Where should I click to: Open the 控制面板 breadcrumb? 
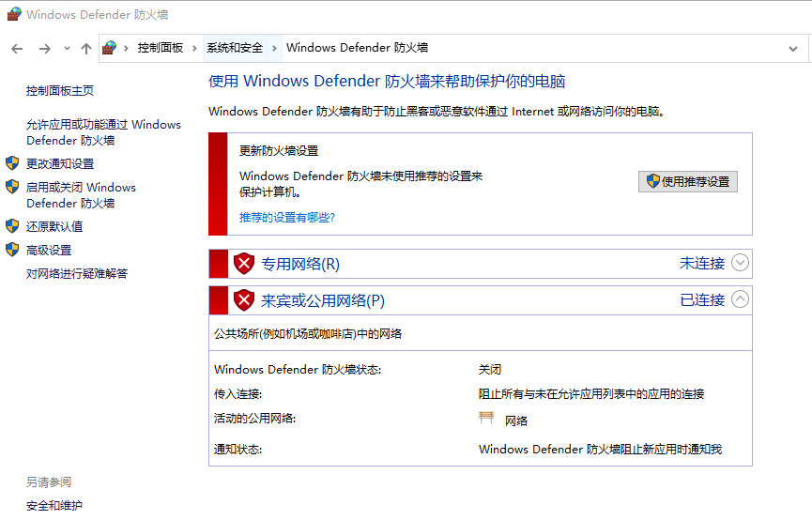[x=161, y=48]
